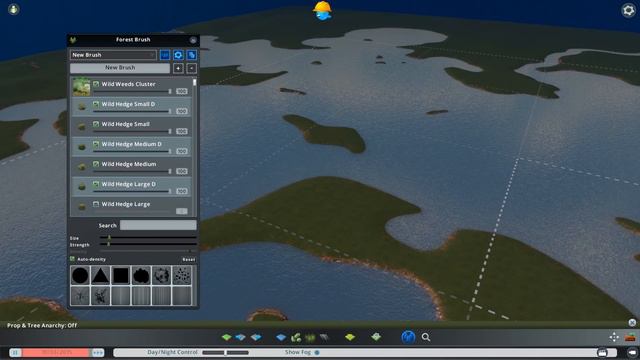
Task: Open the forest trees tool icon
Action: click(296, 337)
